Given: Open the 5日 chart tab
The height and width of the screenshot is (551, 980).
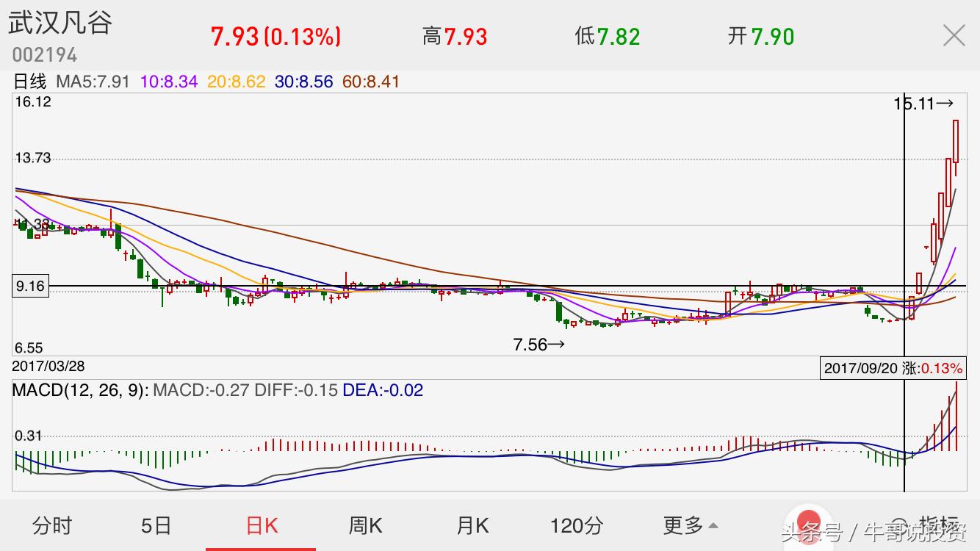Looking at the screenshot, I should [156, 525].
